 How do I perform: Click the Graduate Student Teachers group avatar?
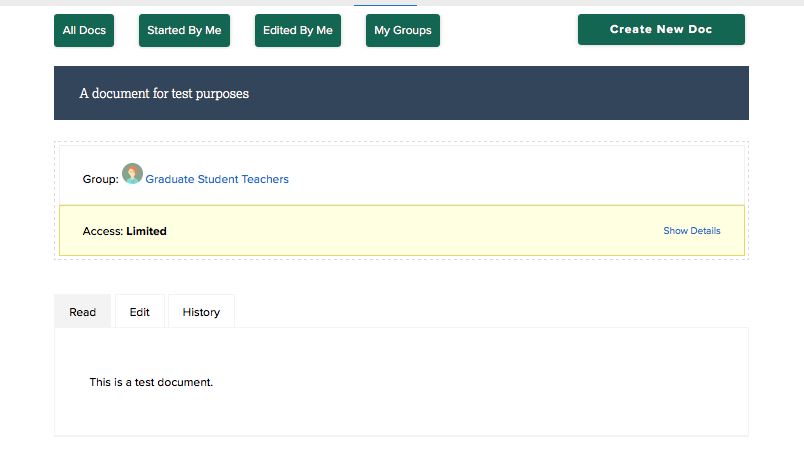click(x=132, y=174)
